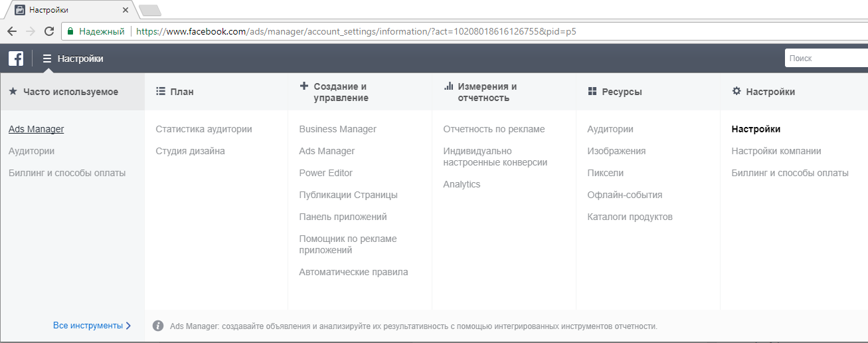Open Аудитории under Часто используемое
This screenshot has height=343, width=868.
[31, 151]
